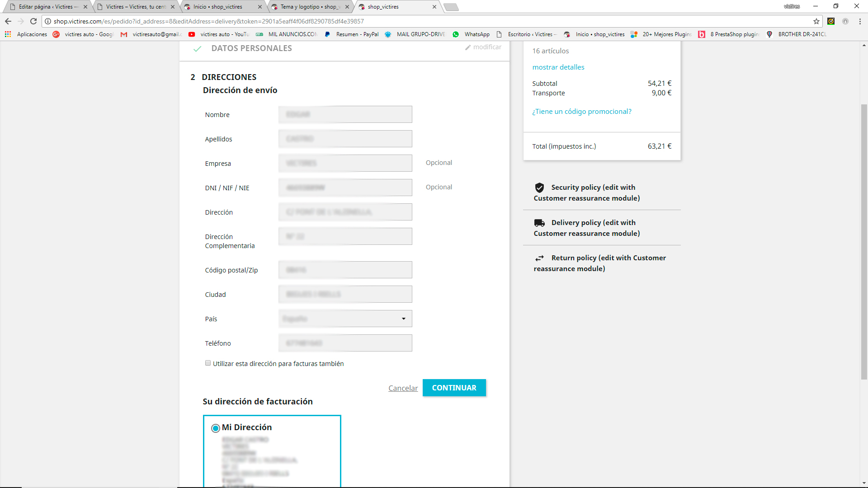Switch to 'Editar página ‹ Victires' tab

(x=45, y=7)
